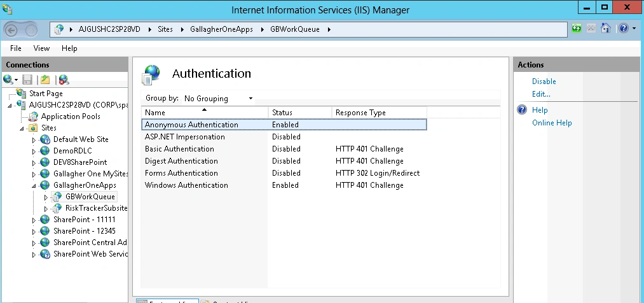Click the Sites folder icon
The image size is (644, 303).
click(x=33, y=128)
